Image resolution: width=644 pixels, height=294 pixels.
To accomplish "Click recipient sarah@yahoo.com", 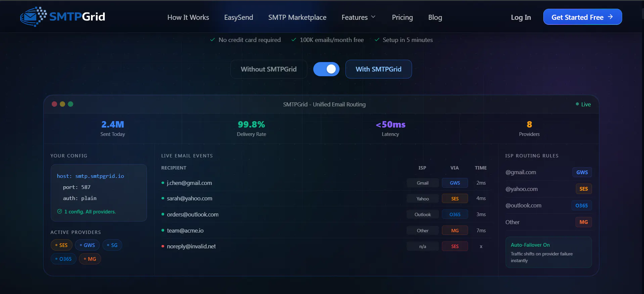I will click(189, 198).
